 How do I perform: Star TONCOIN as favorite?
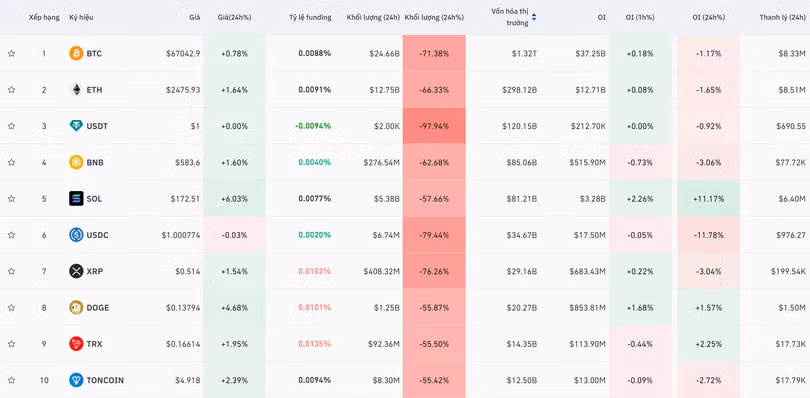pyautogui.click(x=11, y=380)
